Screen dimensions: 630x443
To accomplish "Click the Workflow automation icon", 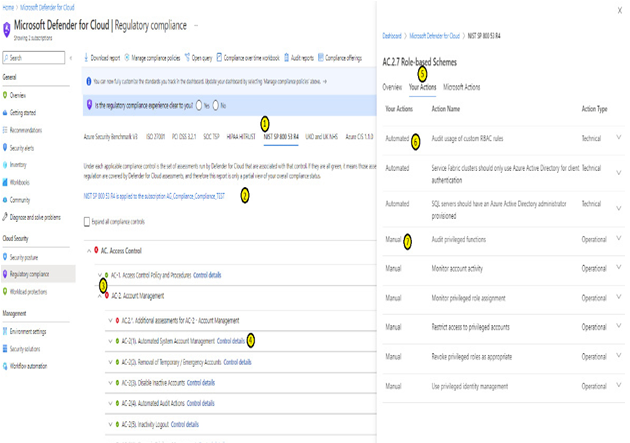I will click(5, 366).
